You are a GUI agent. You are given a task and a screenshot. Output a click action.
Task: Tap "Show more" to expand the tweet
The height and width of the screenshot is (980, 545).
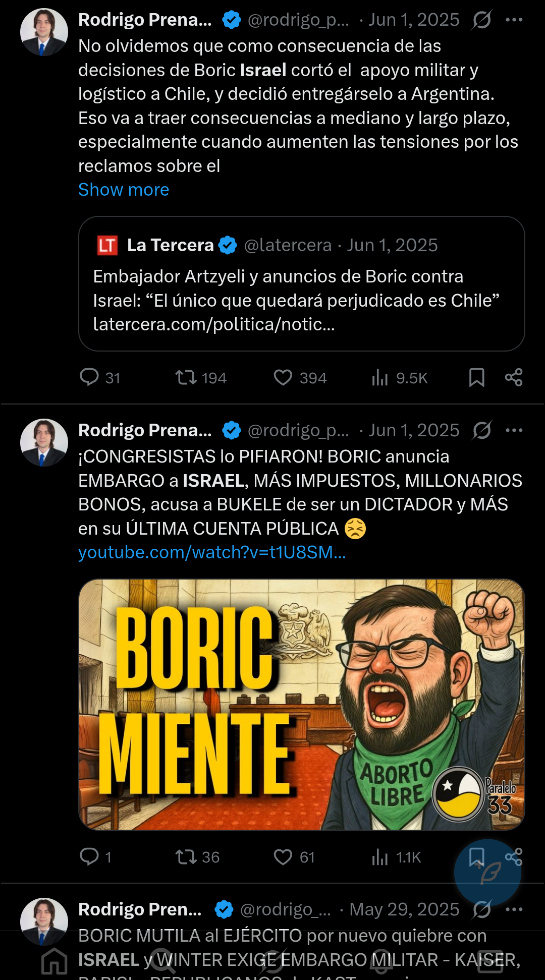124,190
